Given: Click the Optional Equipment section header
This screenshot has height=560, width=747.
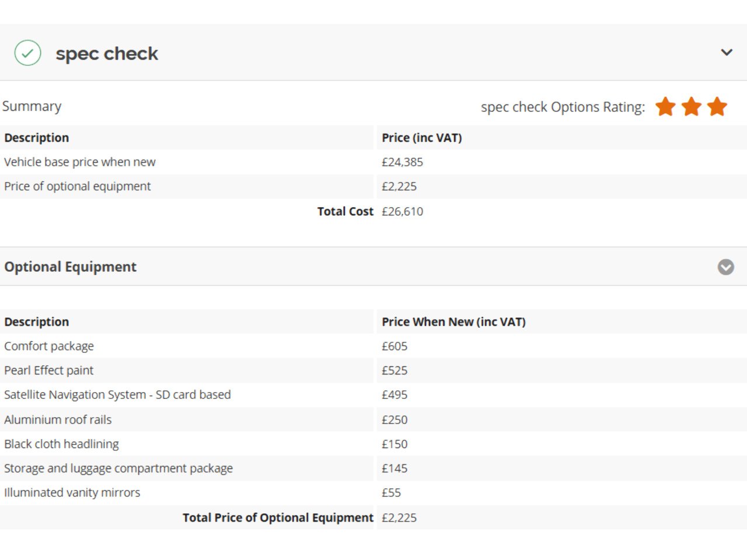Looking at the screenshot, I should coord(71,267).
